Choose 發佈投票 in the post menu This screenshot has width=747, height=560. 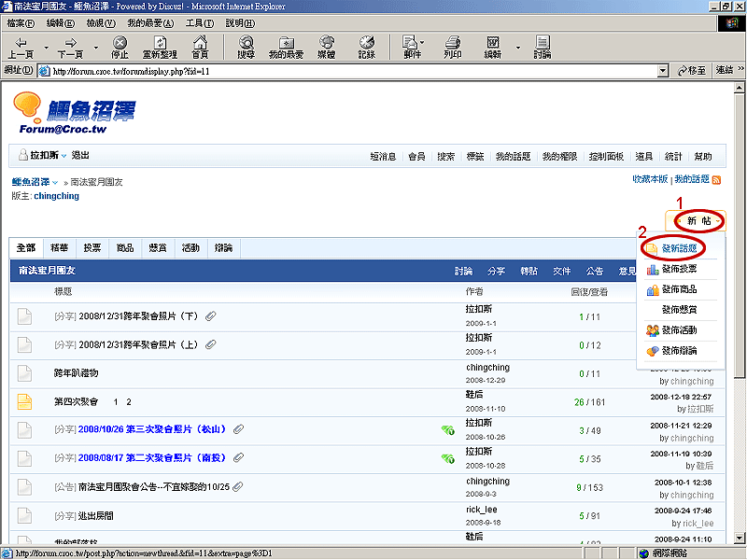point(679,269)
